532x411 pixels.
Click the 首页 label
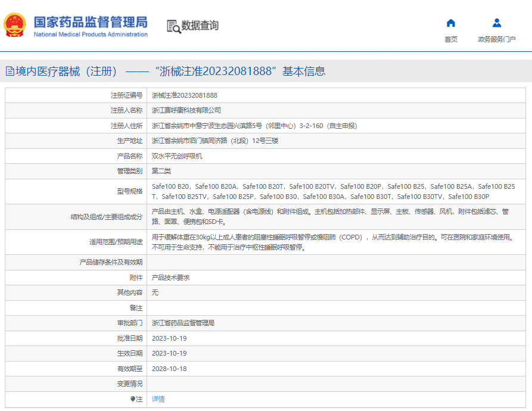pos(450,39)
